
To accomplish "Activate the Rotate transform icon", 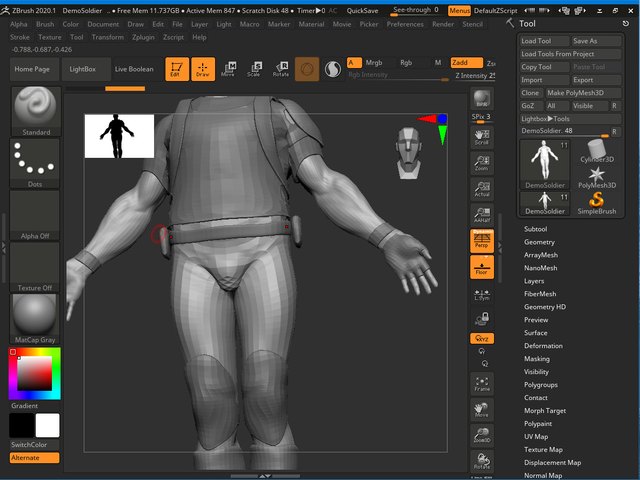I will (x=280, y=69).
